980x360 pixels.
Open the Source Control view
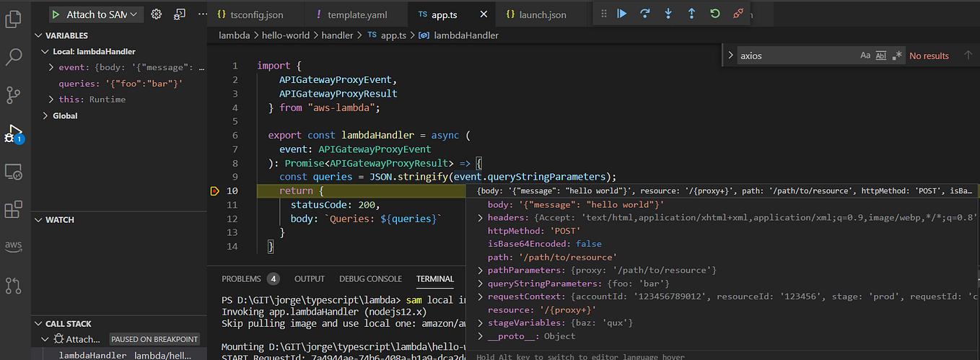point(14,95)
